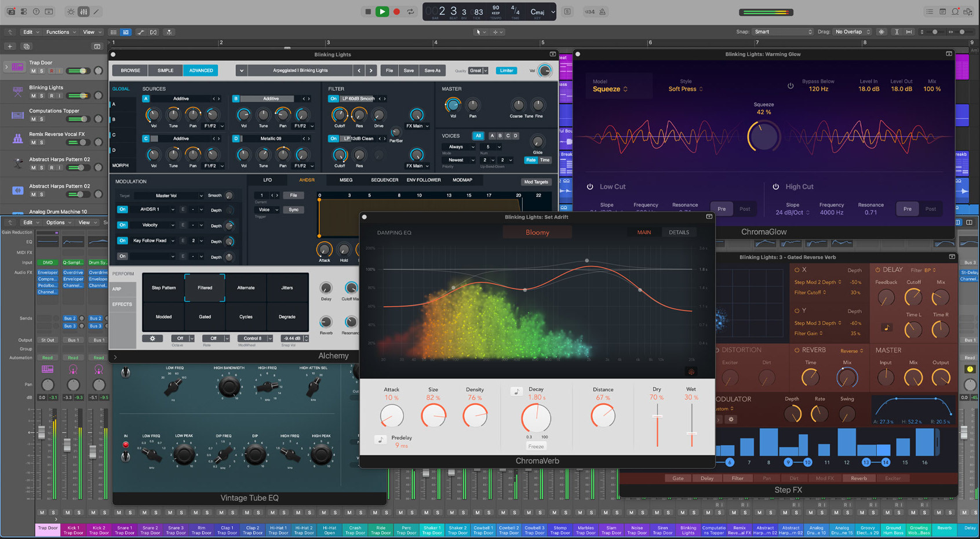The height and width of the screenshot is (539, 980).
Task: Record-enable the Abstract Harps Pattern 02 track
Action: (x=51, y=167)
